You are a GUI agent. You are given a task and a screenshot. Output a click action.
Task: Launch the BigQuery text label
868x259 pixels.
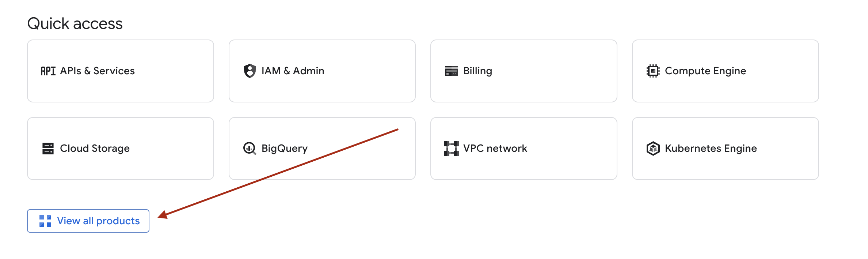point(285,149)
